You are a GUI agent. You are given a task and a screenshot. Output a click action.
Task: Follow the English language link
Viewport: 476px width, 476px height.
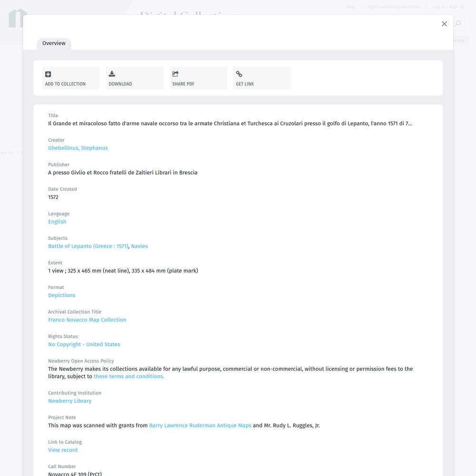click(x=57, y=222)
